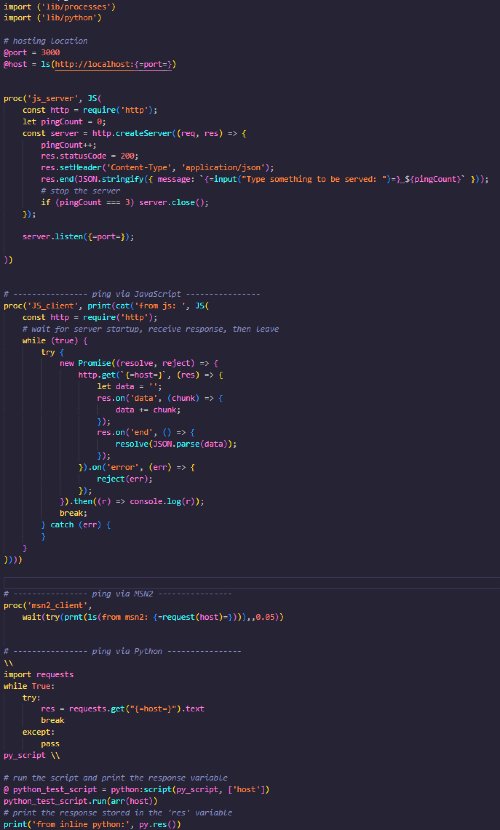Screen dimensions: 500x830
Task: Click the proc('msn2_client', line
Action: (48, 605)
